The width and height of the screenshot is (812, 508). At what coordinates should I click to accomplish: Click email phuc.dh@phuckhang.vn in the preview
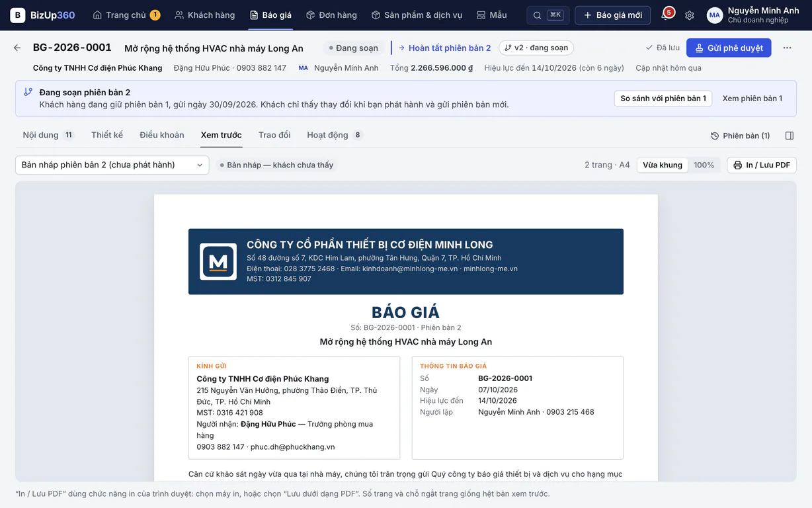293,447
